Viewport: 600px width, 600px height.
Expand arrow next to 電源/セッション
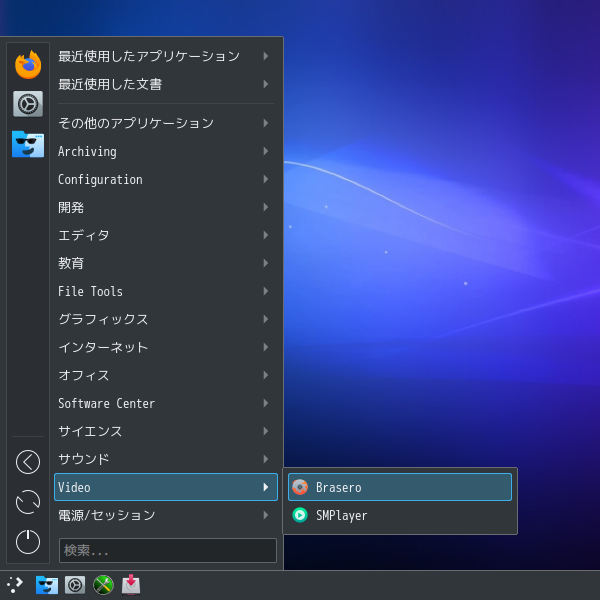coord(266,515)
